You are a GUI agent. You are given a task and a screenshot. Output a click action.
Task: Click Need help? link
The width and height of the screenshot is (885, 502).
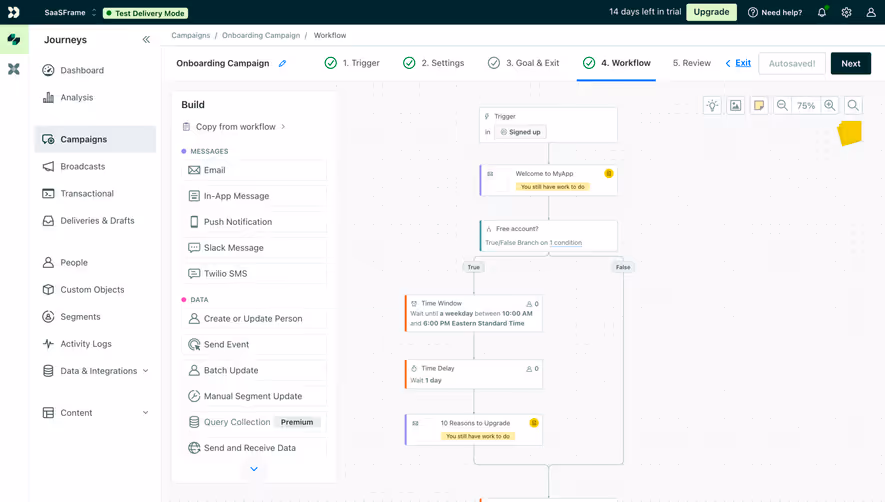coord(775,12)
